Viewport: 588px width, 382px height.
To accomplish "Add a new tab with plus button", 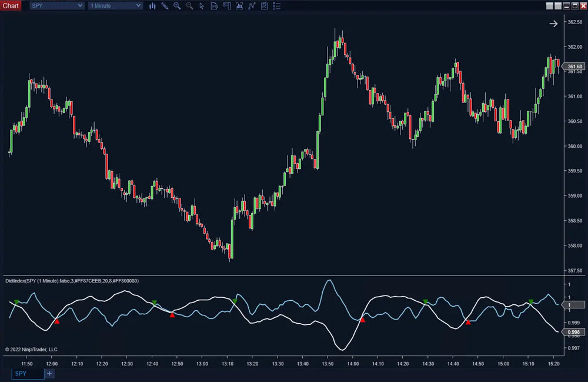I will pos(49,373).
